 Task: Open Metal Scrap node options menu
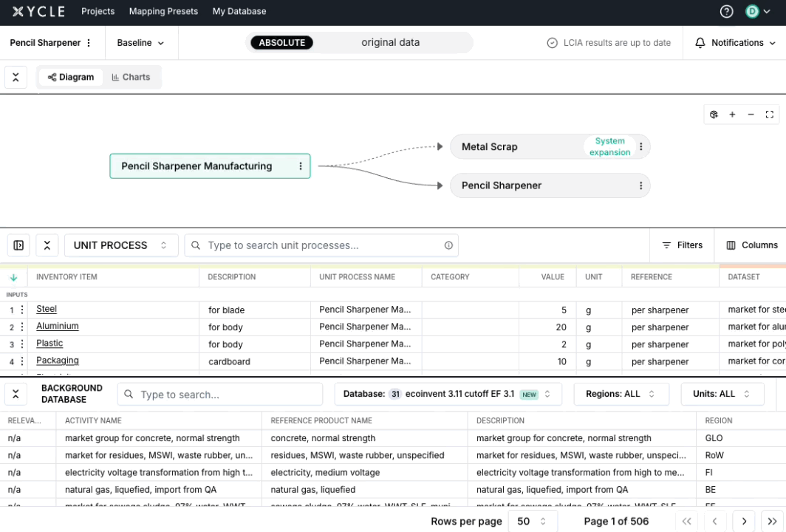(640, 147)
